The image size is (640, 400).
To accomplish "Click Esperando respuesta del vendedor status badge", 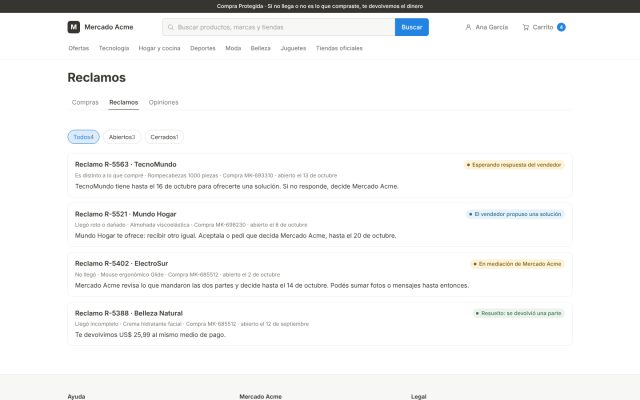I will (x=514, y=165).
